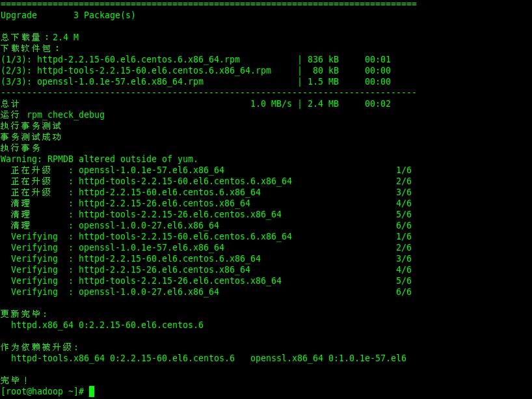
Task: Click the cleanup (清理) line for httpd-tools-2.2.15-26
Action: point(211,214)
